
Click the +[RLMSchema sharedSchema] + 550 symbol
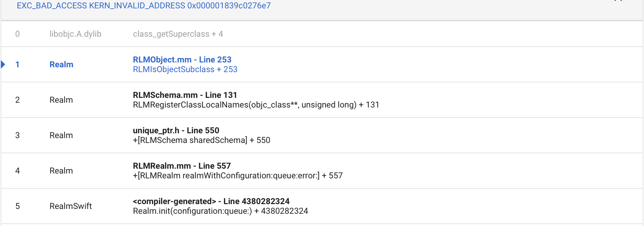201,140
